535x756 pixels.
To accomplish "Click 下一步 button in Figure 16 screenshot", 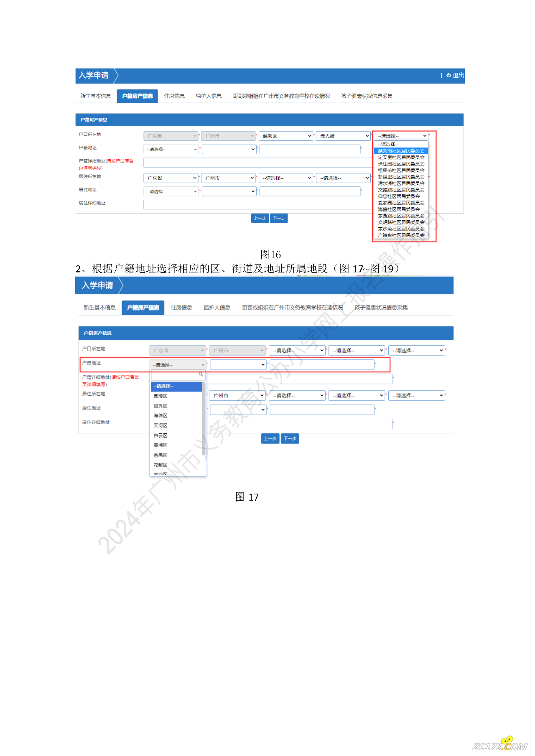I will pyautogui.click(x=279, y=218).
